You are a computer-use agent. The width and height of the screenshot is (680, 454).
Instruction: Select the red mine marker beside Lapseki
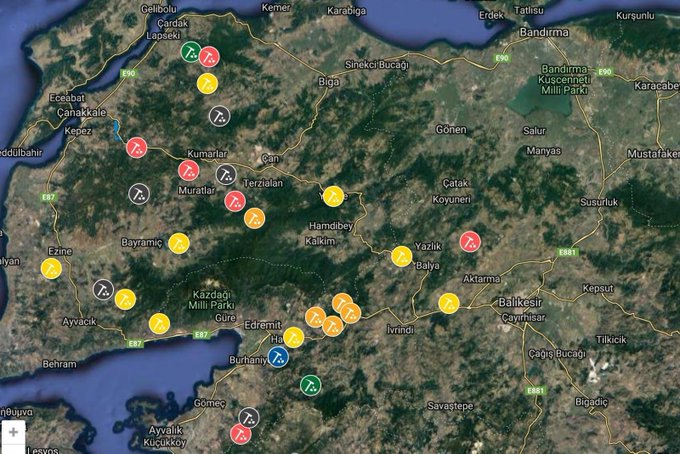click(x=209, y=57)
